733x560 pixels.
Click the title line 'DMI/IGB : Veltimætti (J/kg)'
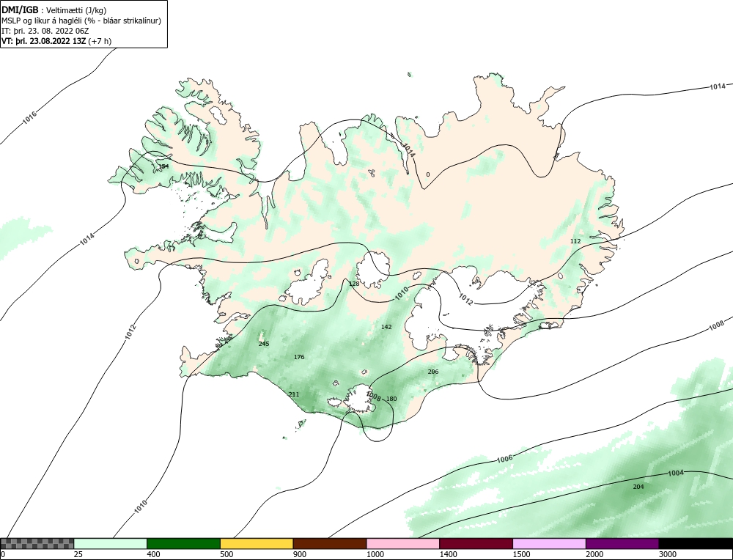click(54, 10)
